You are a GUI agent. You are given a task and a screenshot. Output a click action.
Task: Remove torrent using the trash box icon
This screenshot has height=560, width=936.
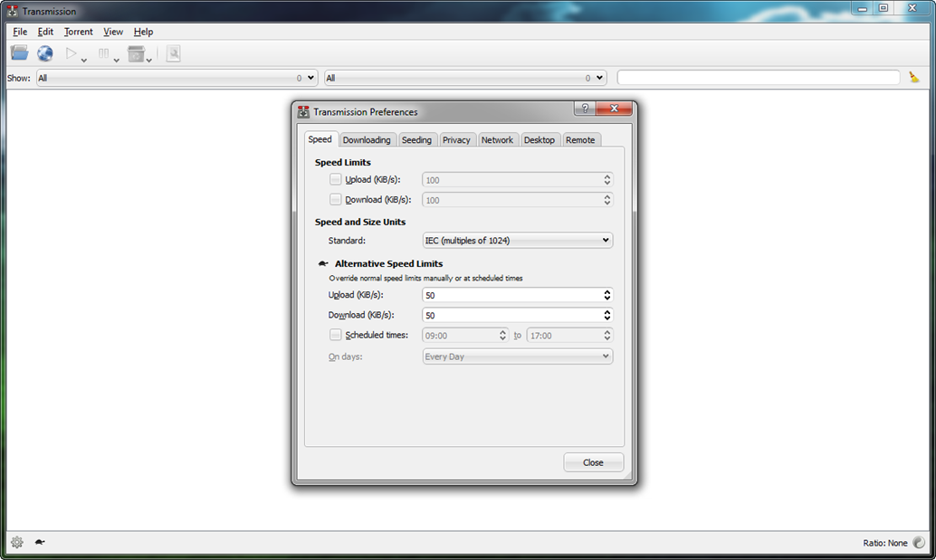[x=136, y=53]
